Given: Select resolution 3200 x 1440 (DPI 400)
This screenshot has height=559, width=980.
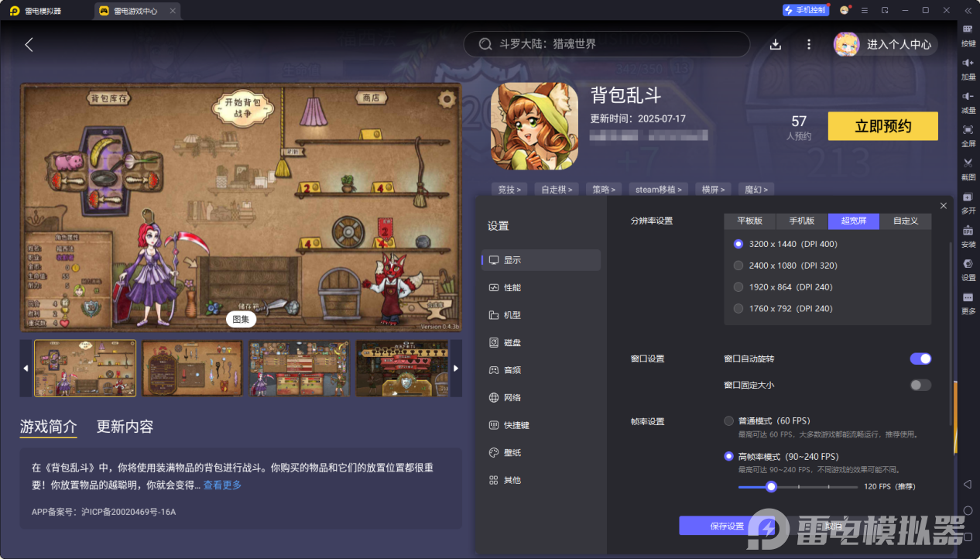Looking at the screenshot, I should [x=738, y=244].
